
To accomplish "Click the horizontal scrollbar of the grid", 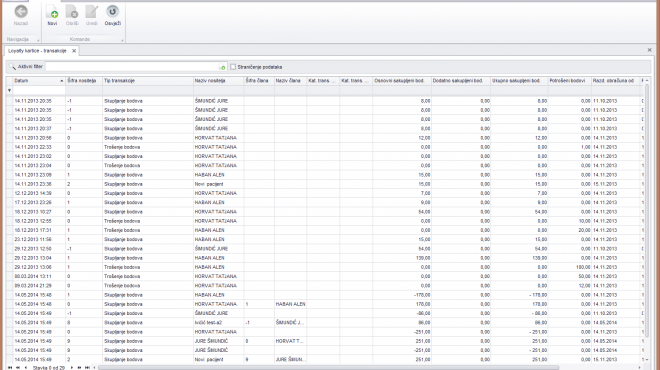I will (328, 367).
